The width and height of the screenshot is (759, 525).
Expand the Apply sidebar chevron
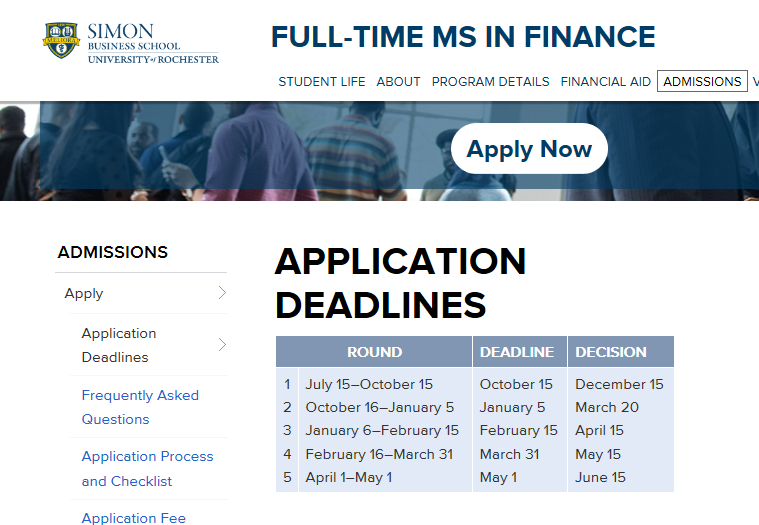tap(222, 293)
